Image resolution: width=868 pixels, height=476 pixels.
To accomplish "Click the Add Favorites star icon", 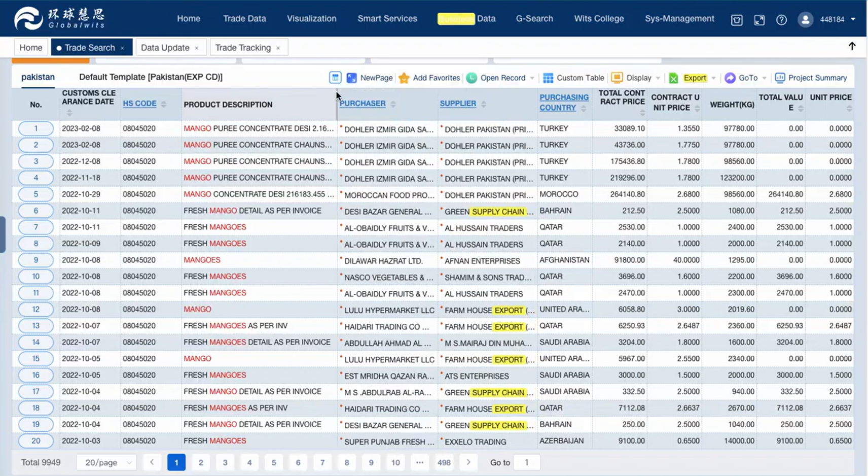I will coord(404,78).
